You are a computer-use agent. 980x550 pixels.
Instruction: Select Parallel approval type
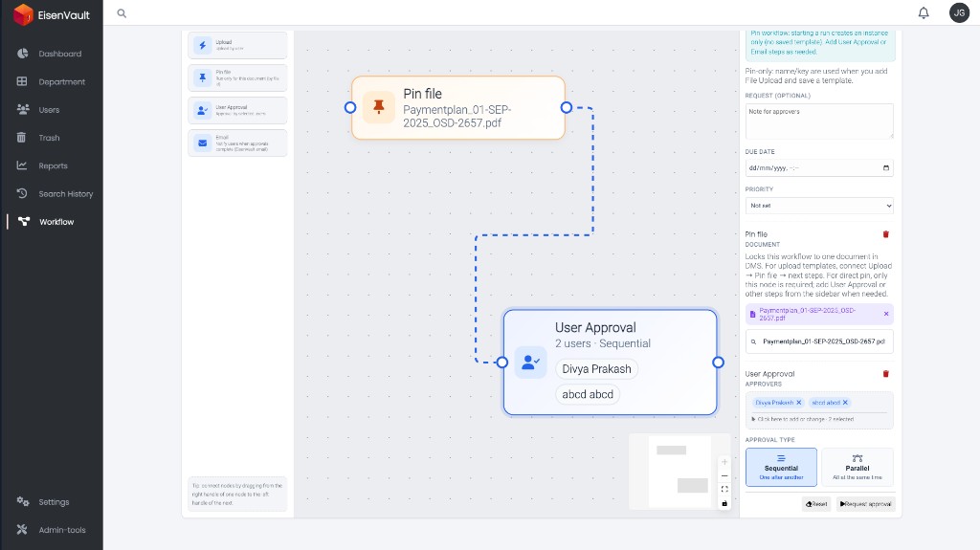[x=857, y=467]
